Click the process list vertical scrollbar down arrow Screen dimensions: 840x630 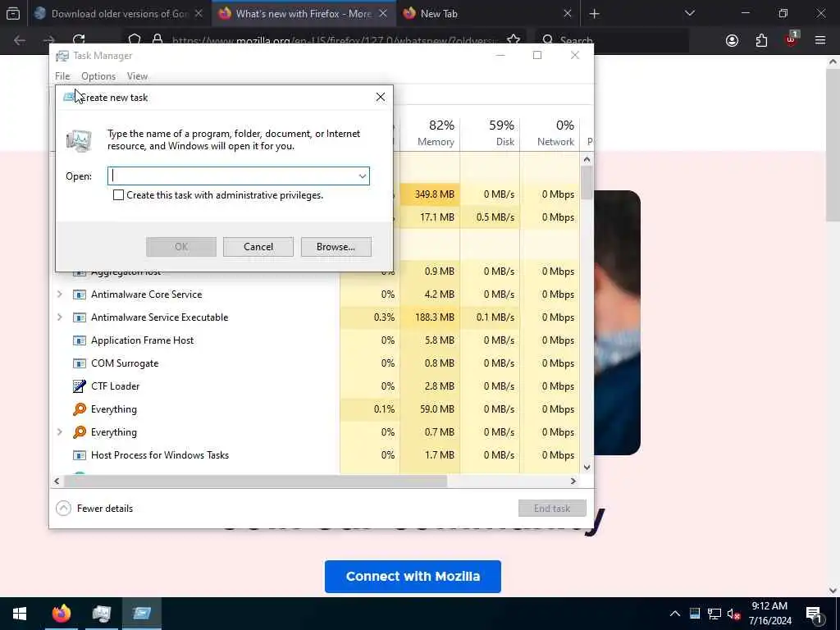[587, 467]
